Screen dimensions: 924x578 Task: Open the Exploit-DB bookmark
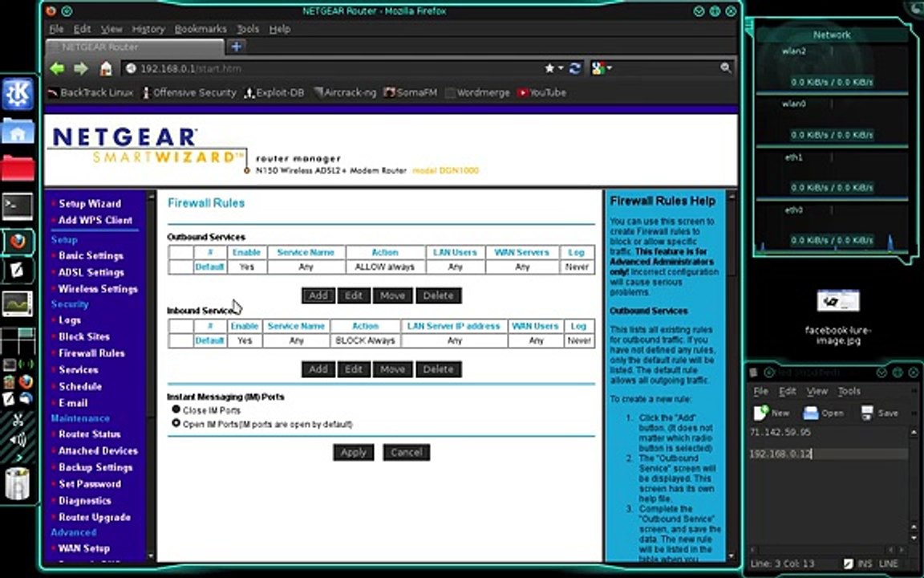(274, 92)
